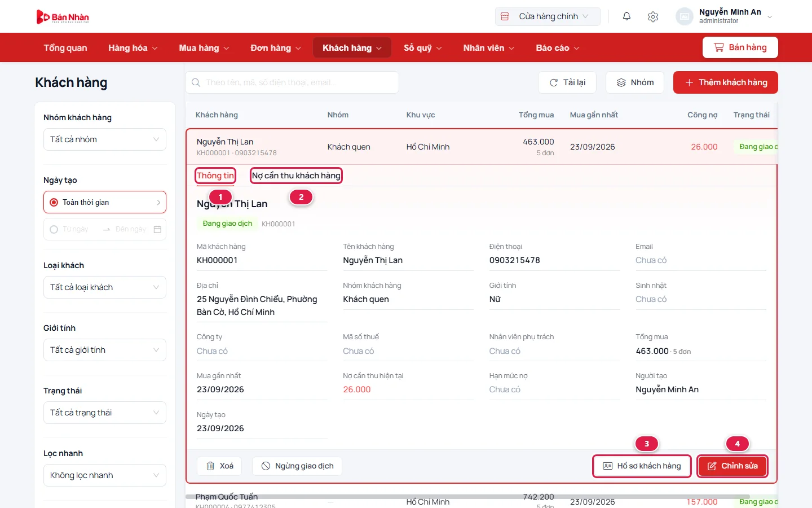
Task: Click the store icon beside Cửa hàng chính
Action: pos(505,16)
